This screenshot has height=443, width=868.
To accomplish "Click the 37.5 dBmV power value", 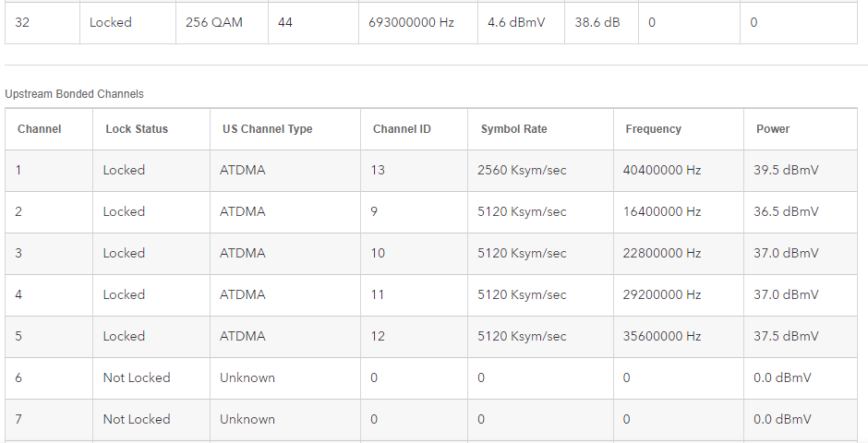I will click(x=786, y=337).
